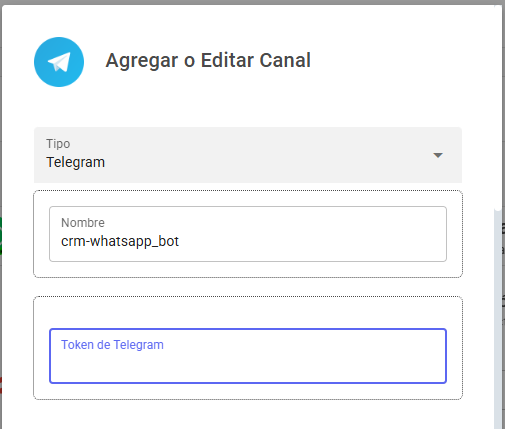Click the blue Telegram logo icon
Screen dimensions: 505x429
[x=59, y=62]
